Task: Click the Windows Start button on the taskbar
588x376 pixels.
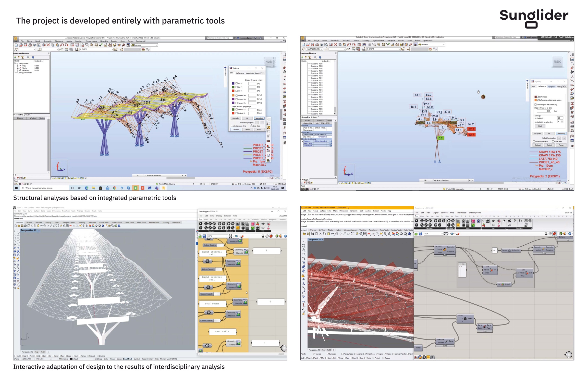Action: tap(16, 188)
